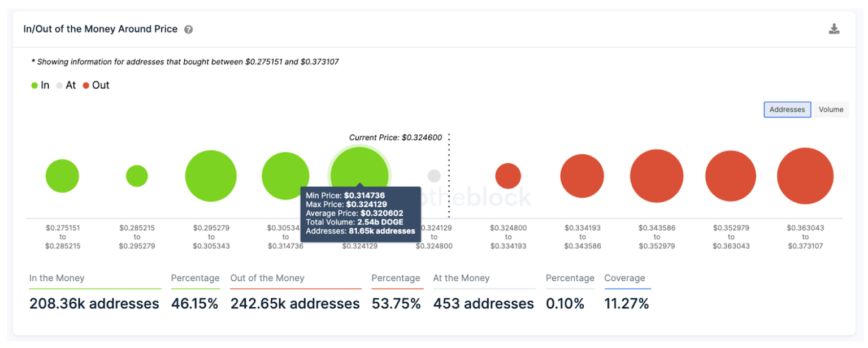This screenshot has height=348, width=868.
Task: Click the $0.363043 to $0.373107 red bubble
Action: (x=805, y=176)
